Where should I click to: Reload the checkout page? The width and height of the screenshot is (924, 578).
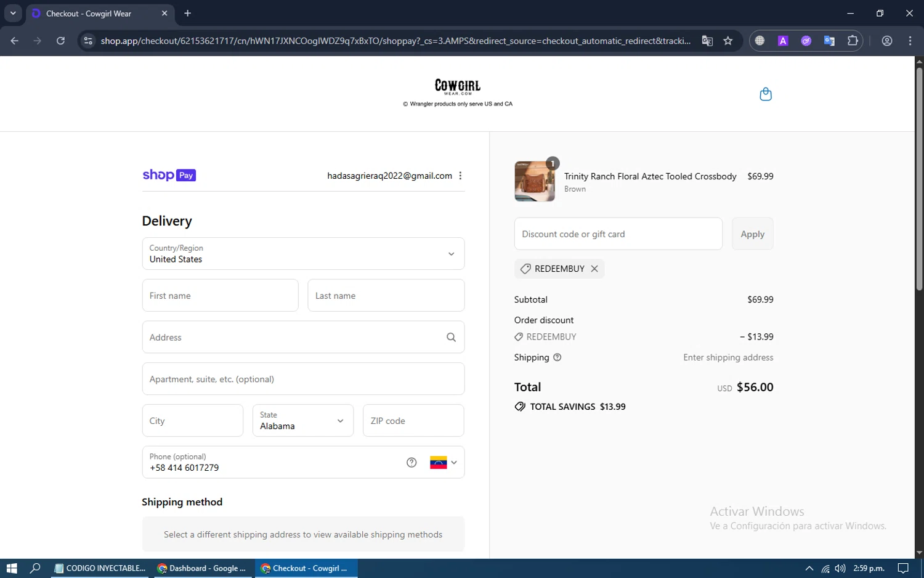pos(60,41)
